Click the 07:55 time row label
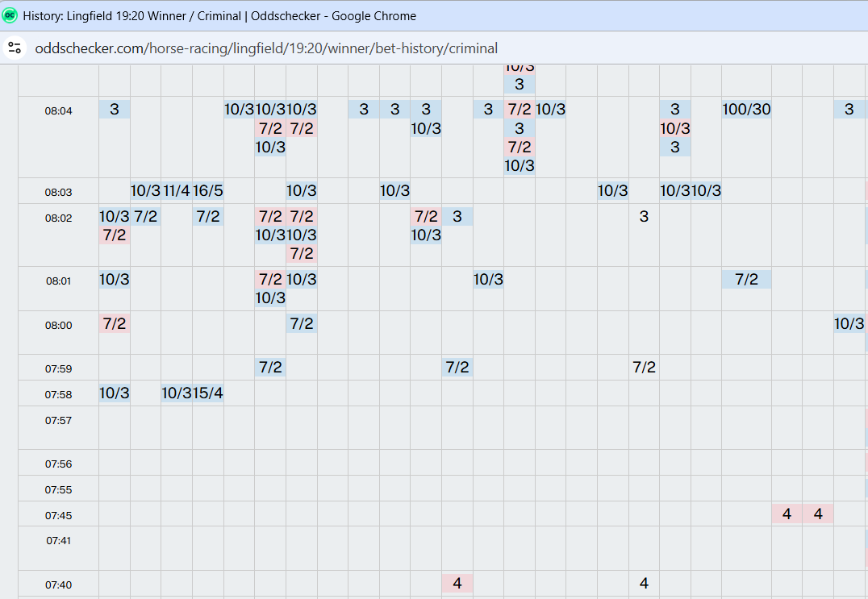 click(59, 489)
